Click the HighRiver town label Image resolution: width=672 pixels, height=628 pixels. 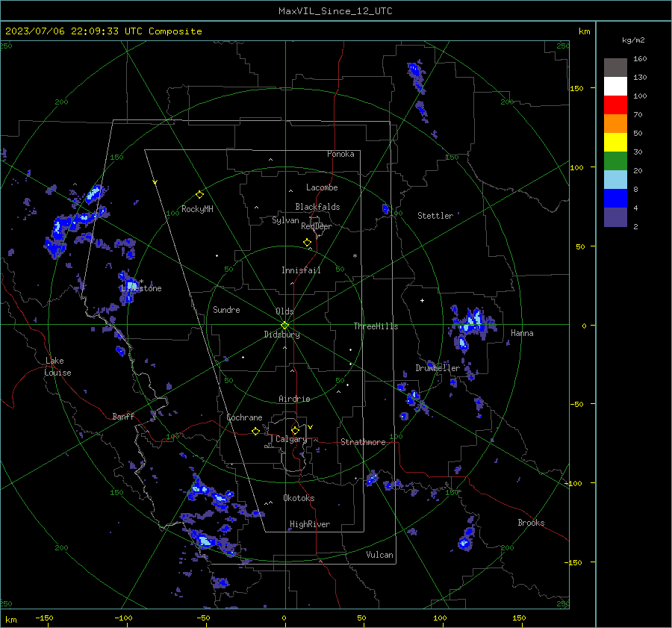click(310, 524)
